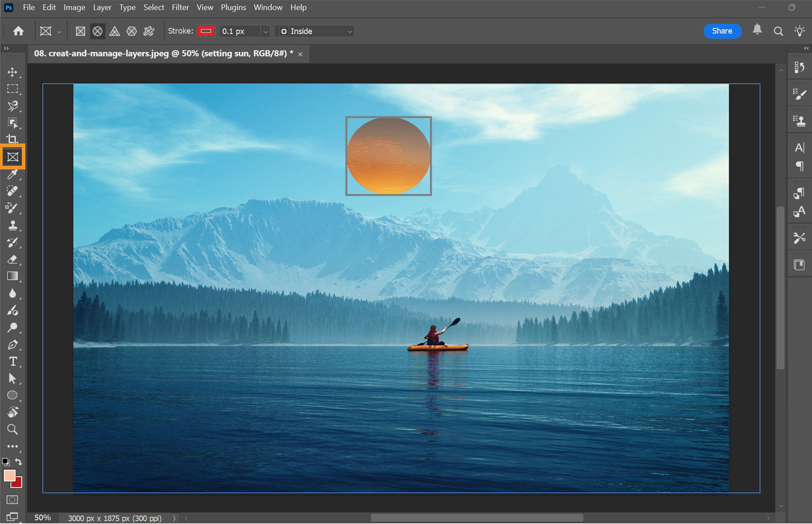
Task: Open the Filter menu
Action: (x=180, y=7)
